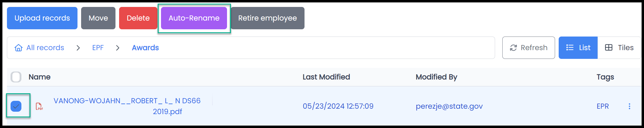Image resolution: width=644 pixels, height=128 pixels.
Task: Open the VANONG-WOJAHN PDF file name link
Action: point(127,106)
